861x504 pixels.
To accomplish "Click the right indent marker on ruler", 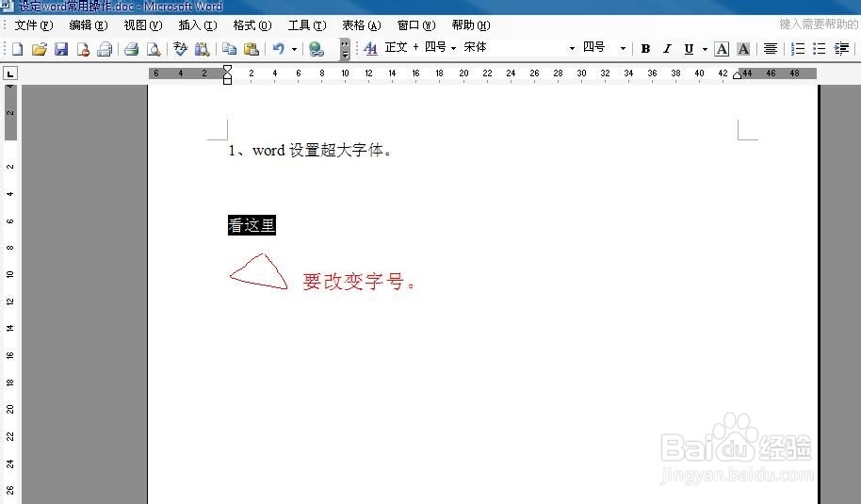I will click(x=737, y=75).
